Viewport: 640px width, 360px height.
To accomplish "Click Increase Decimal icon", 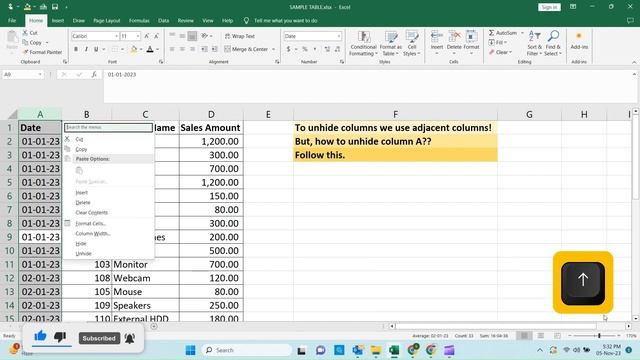I will (327, 49).
